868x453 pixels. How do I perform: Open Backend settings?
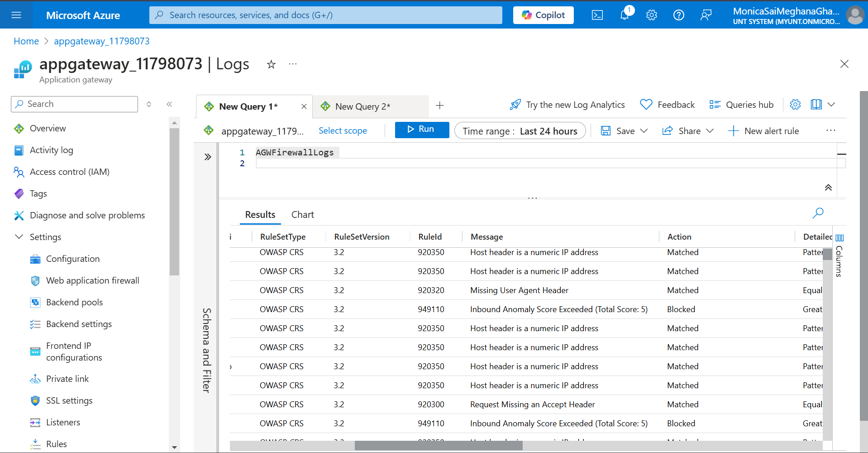click(x=79, y=324)
